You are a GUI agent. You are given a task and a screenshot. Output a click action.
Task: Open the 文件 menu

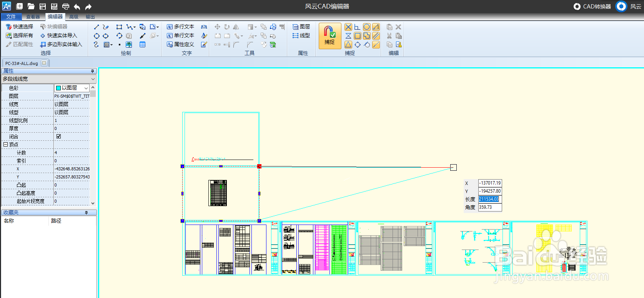[11, 17]
